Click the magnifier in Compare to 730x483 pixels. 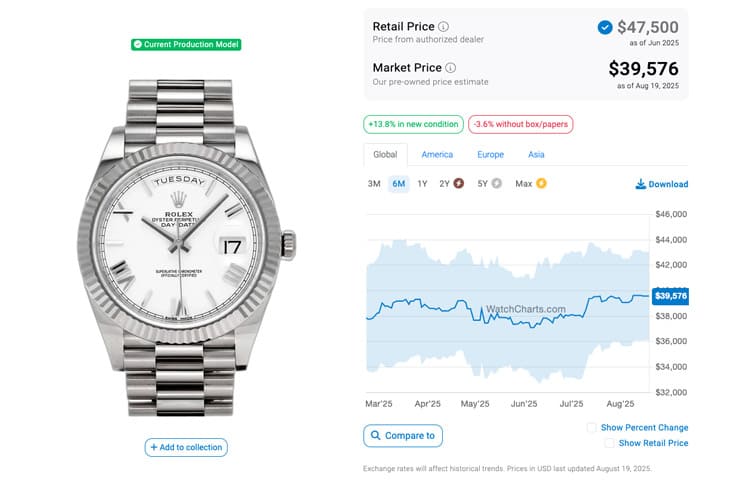click(375, 435)
